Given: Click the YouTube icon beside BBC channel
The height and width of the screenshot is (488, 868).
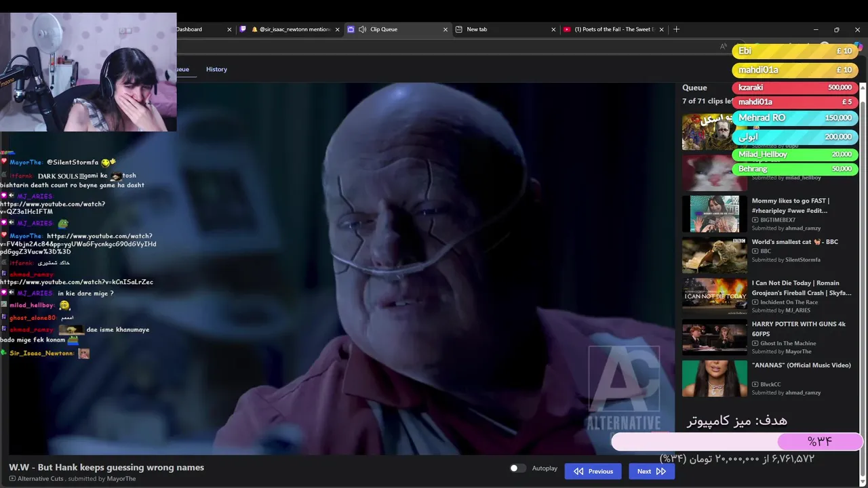Looking at the screenshot, I should pyautogui.click(x=755, y=251).
